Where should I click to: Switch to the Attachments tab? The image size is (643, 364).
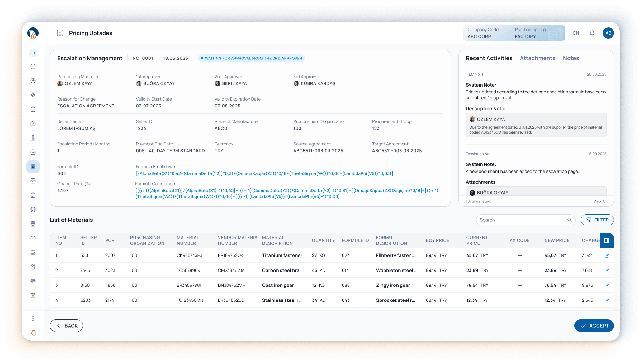(537, 58)
